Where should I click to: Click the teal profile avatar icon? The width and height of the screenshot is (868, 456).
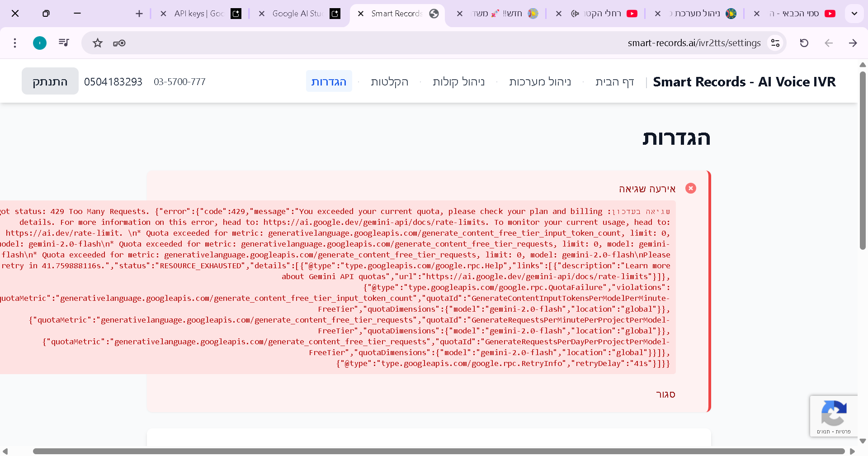(40, 43)
